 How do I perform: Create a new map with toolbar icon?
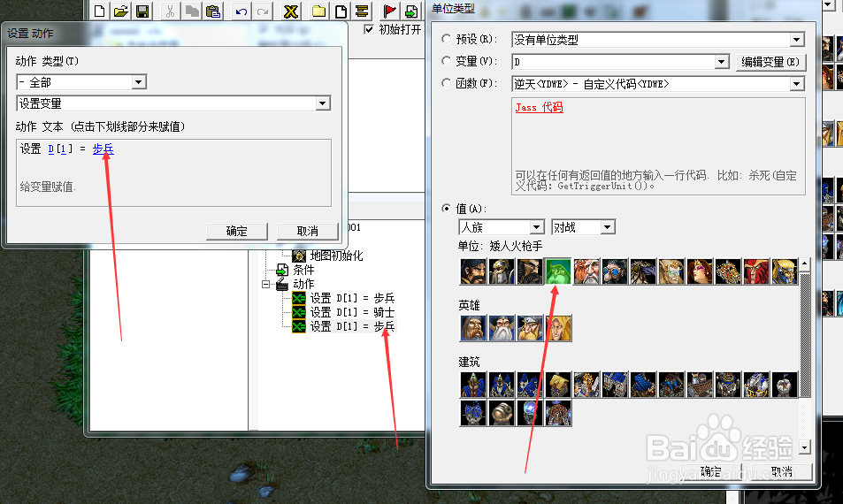[99, 11]
